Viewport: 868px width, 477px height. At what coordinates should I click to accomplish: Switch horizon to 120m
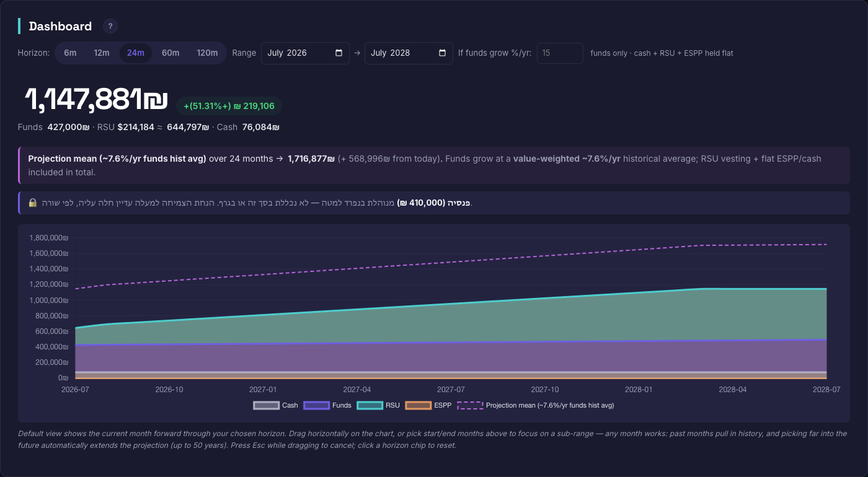click(207, 53)
